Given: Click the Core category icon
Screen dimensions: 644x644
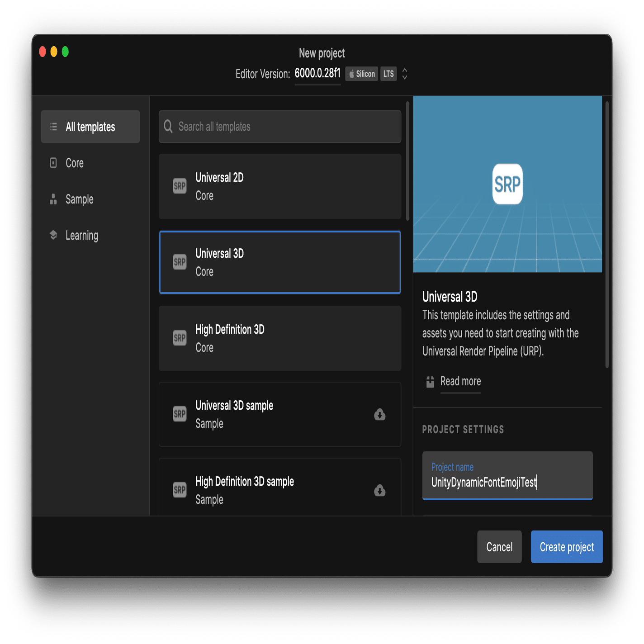Looking at the screenshot, I should (53, 163).
